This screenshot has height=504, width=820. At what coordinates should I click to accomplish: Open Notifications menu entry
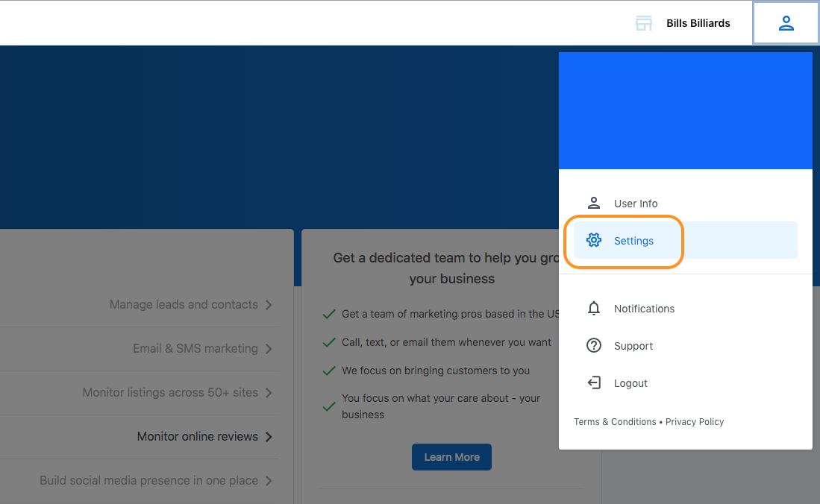(x=686, y=309)
